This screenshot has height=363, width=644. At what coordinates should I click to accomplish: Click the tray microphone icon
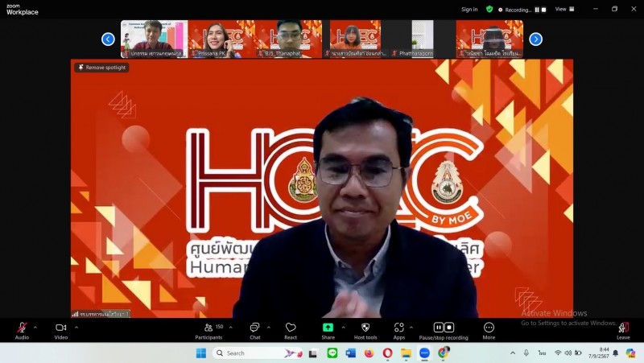click(x=526, y=353)
